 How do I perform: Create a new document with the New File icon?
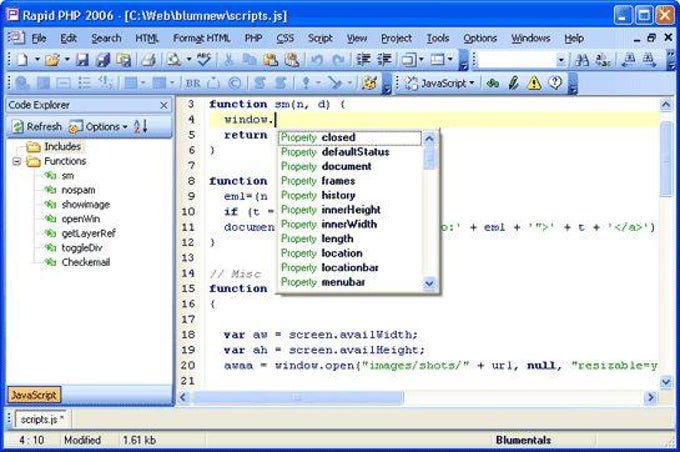22,60
